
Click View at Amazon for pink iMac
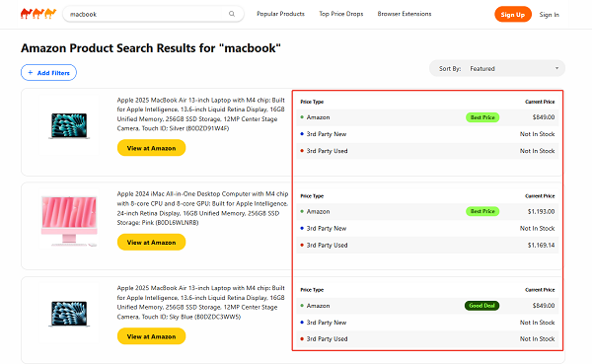click(151, 242)
